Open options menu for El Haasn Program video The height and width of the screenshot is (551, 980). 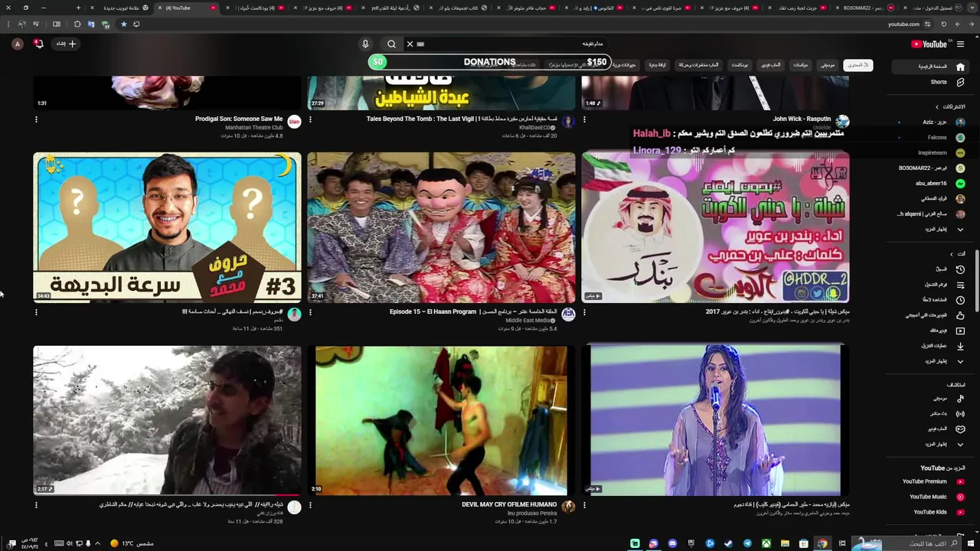coord(310,312)
